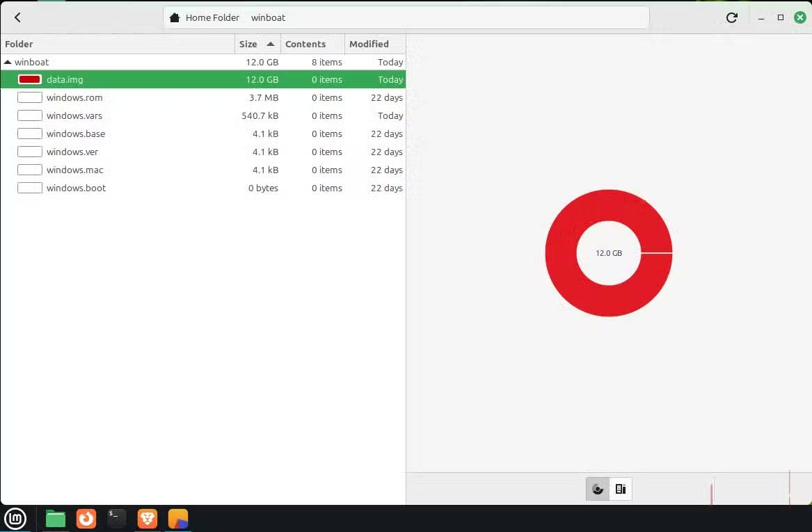
Task: Sort files by the Contents column
Action: (306, 44)
